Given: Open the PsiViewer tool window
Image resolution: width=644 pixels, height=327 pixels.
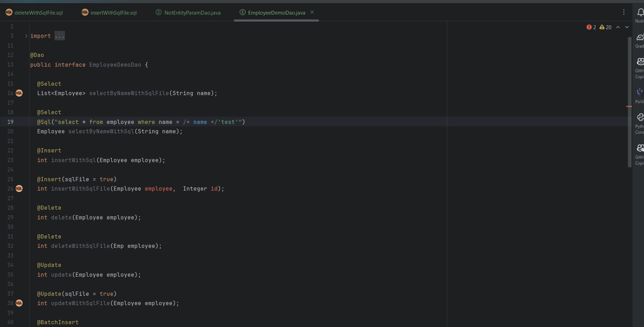Looking at the screenshot, I should 640,96.
